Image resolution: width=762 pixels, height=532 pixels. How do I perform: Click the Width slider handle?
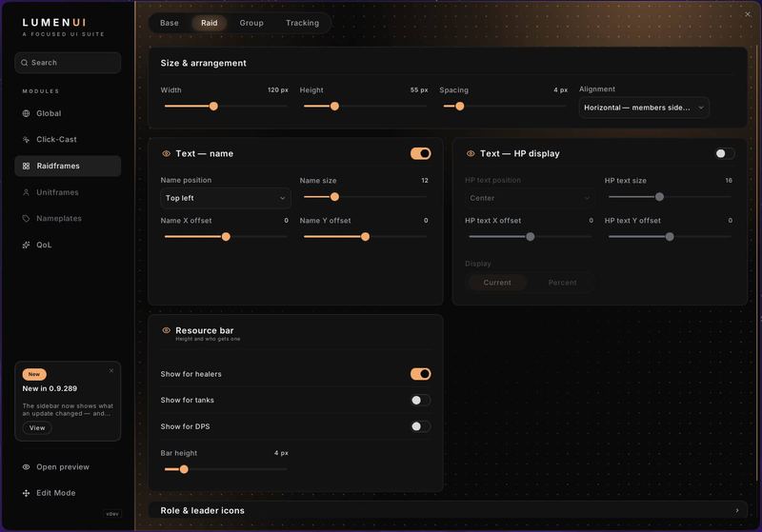click(x=213, y=107)
